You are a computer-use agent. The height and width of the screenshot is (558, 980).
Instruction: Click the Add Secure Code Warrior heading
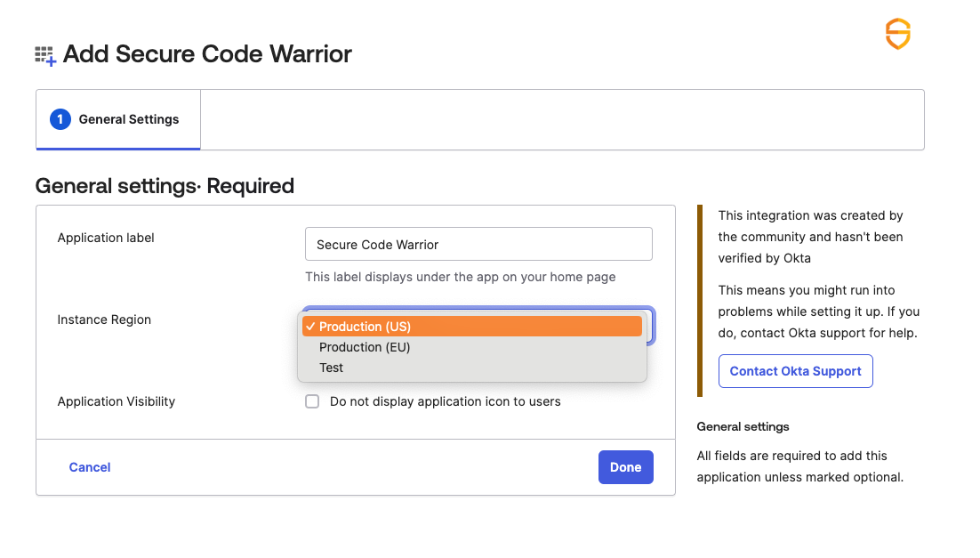tap(207, 53)
